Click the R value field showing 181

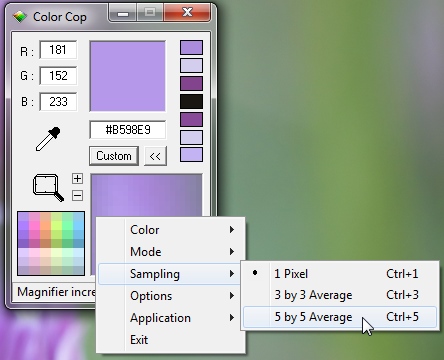coord(58,50)
